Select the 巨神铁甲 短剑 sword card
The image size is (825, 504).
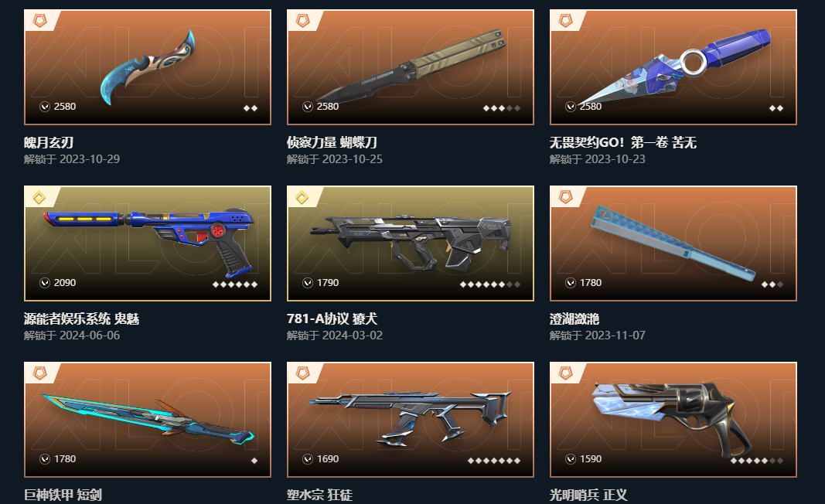(148, 420)
